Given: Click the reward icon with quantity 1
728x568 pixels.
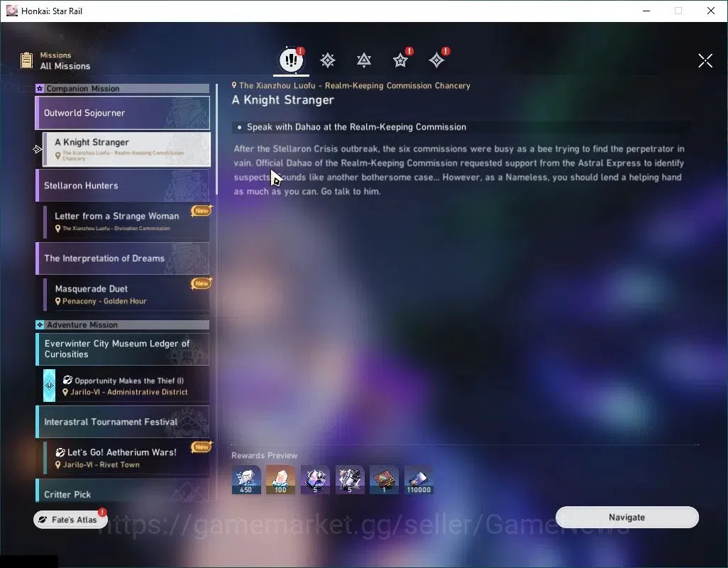Looking at the screenshot, I should coord(384,480).
